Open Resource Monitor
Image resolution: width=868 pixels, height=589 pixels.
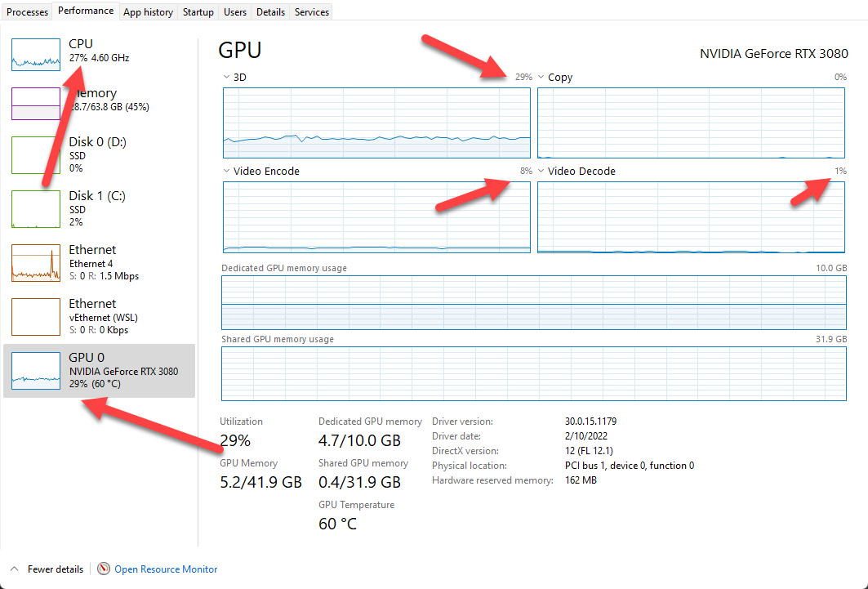point(166,569)
